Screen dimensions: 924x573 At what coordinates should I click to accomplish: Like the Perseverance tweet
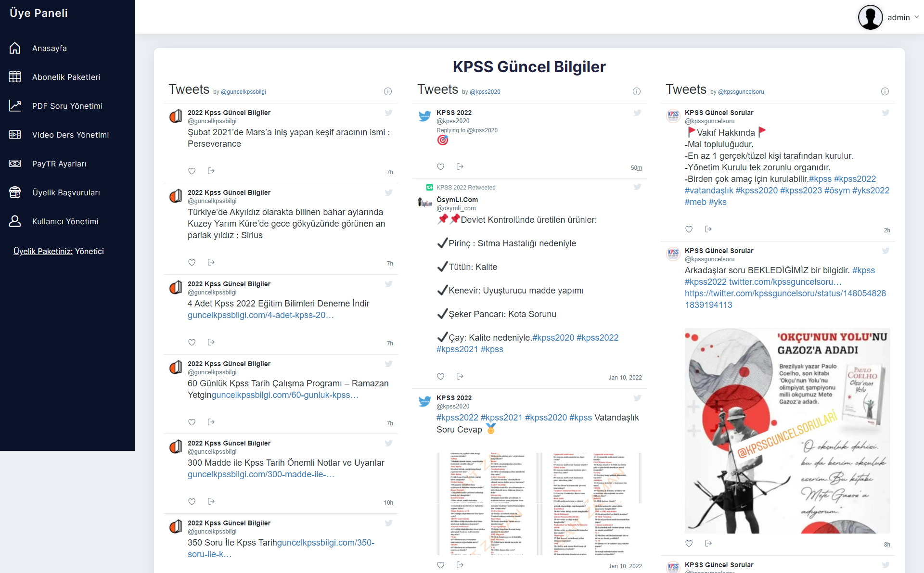coord(192,171)
